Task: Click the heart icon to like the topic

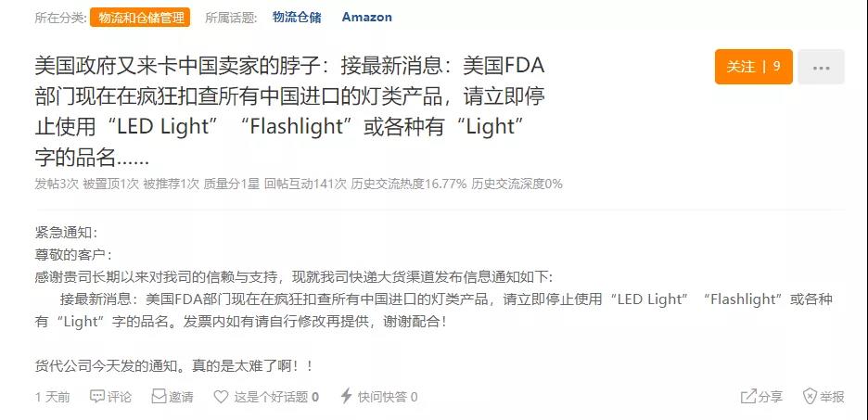Action: tap(221, 397)
